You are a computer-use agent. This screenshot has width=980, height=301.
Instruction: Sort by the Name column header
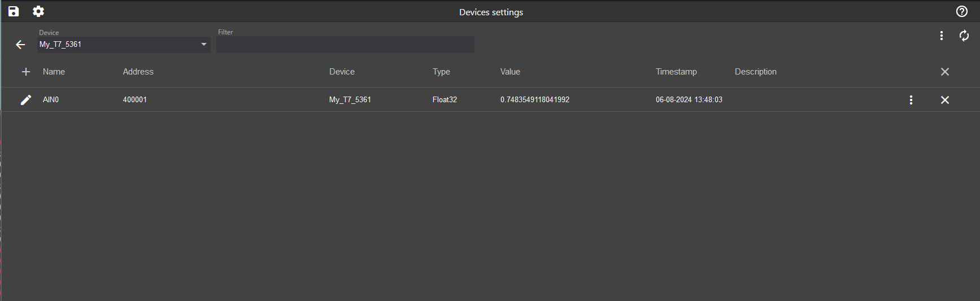[54, 72]
